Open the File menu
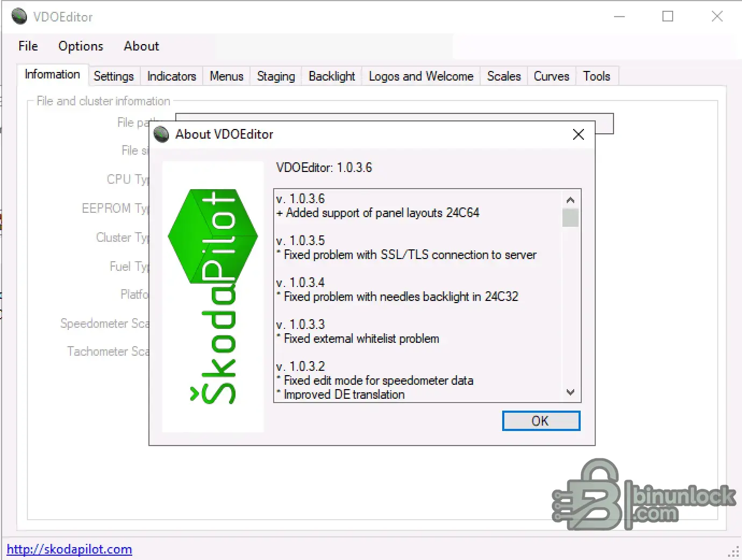Image resolution: width=742 pixels, height=560 pixels. point(28,46)
